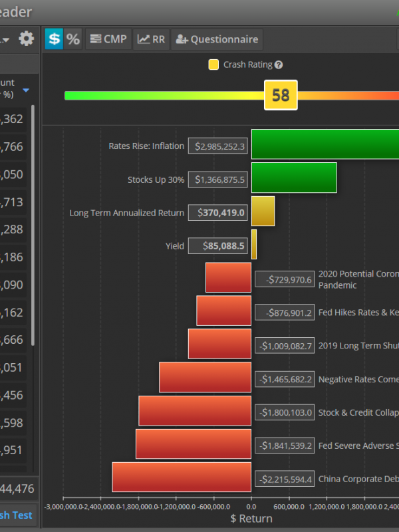The width and height of the screenshot is (399, 532).
Task: Open dropdown arrow left of settings gear
Action: (x=6, y=41)
